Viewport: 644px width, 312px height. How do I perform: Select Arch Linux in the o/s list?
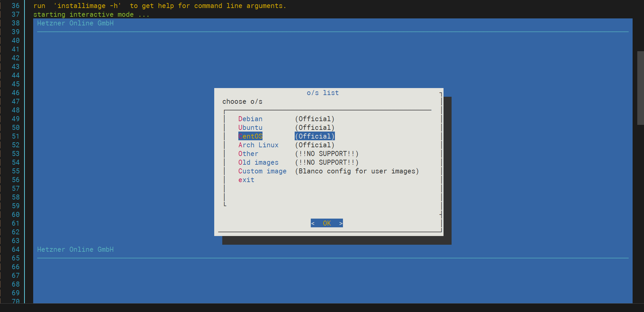tap(258, 145)
